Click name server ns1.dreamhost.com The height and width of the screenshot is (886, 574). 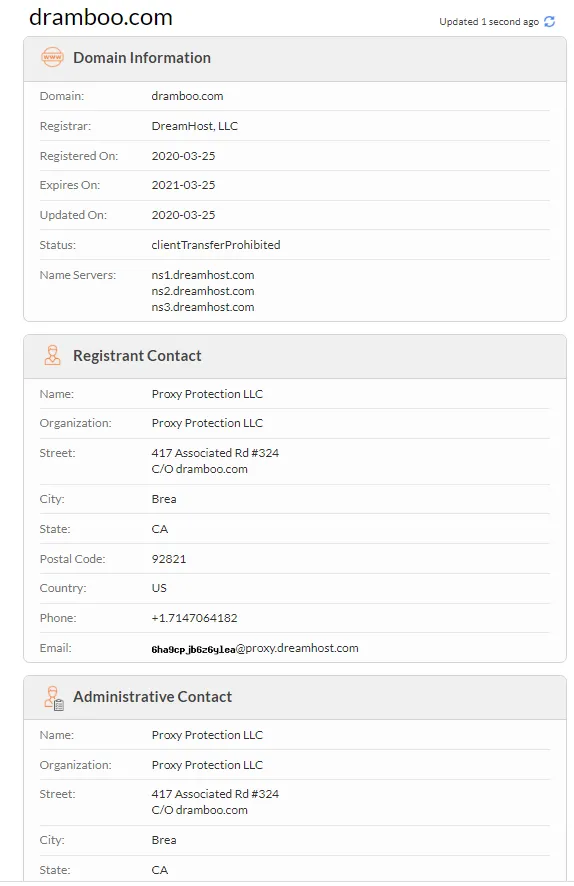tap(203, 275)
